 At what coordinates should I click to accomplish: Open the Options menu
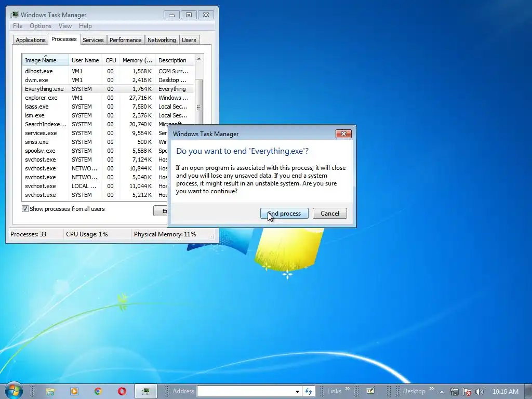tap(41, 26)
